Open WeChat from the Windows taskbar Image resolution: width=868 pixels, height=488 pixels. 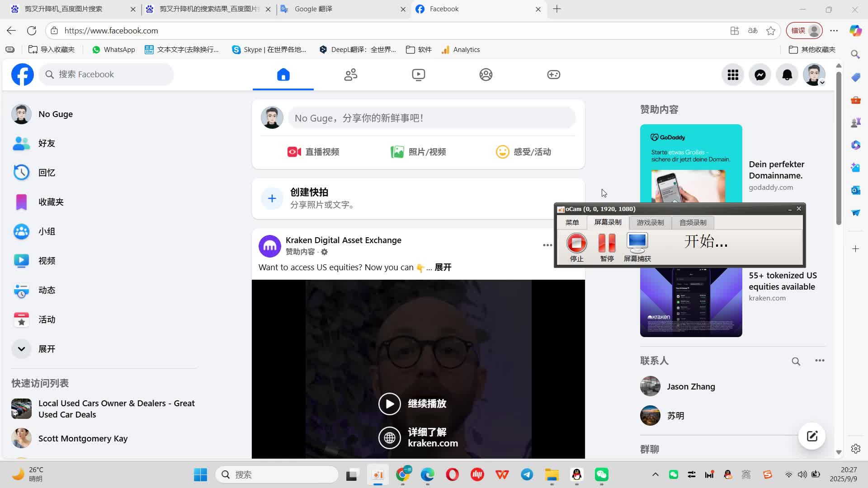[601, 474]
